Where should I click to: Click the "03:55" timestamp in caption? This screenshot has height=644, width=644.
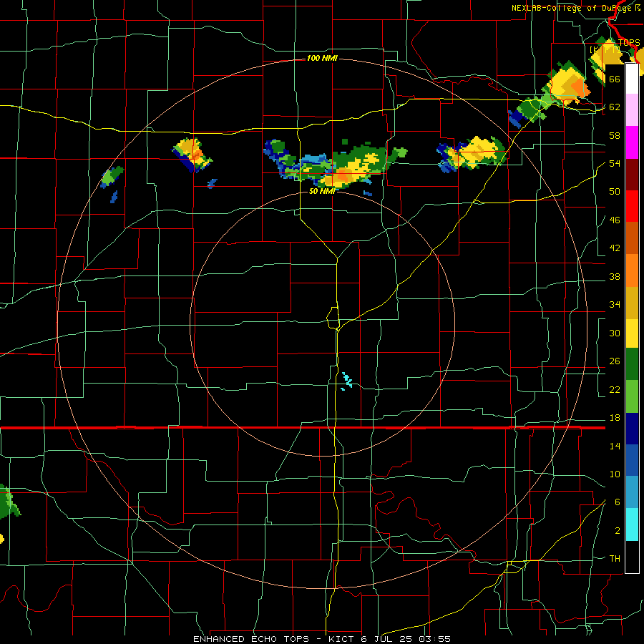434,639
